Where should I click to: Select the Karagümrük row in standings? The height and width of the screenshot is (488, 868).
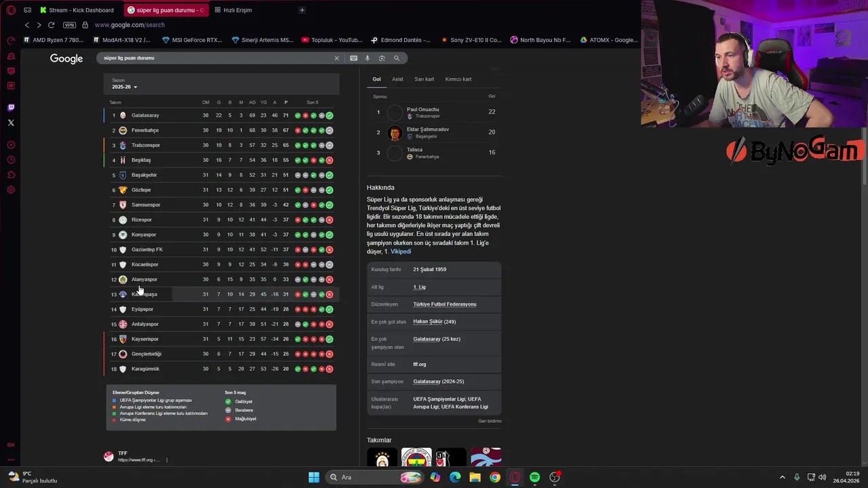(222, 369)
